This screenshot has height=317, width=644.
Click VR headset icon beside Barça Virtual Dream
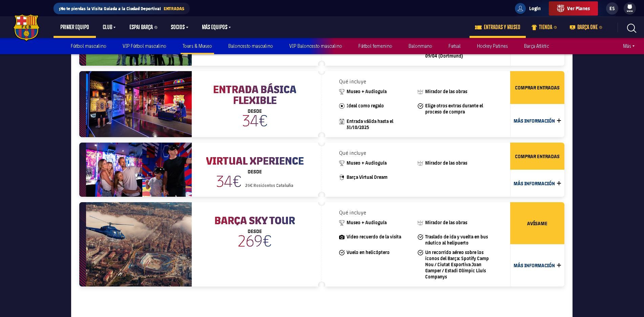(342, 177)
